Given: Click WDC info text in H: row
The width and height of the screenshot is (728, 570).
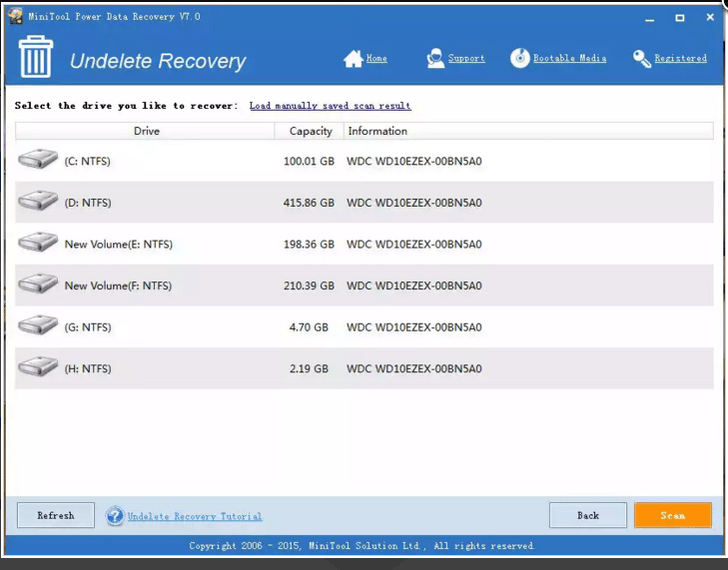Looking at the screenshot, I should click(x=414, y=368).
